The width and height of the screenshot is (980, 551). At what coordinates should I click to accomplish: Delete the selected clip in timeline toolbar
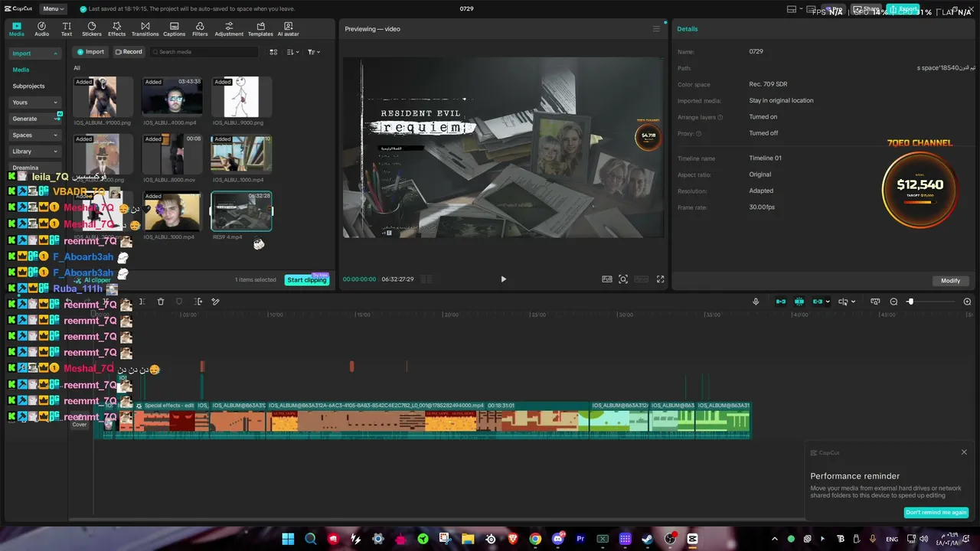coord(161,302)
